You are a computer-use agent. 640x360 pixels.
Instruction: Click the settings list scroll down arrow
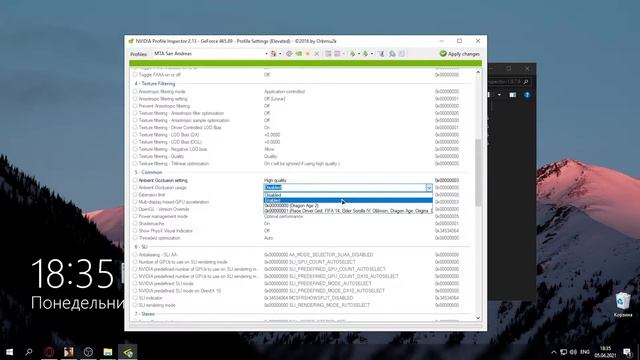(478, 318)
